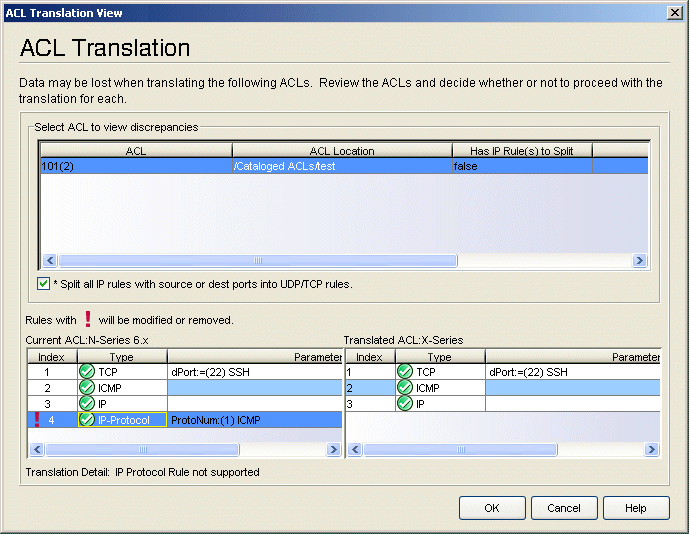Confirm translation with OK button
This screenshot has height=534, width=689.
[492, 508]
